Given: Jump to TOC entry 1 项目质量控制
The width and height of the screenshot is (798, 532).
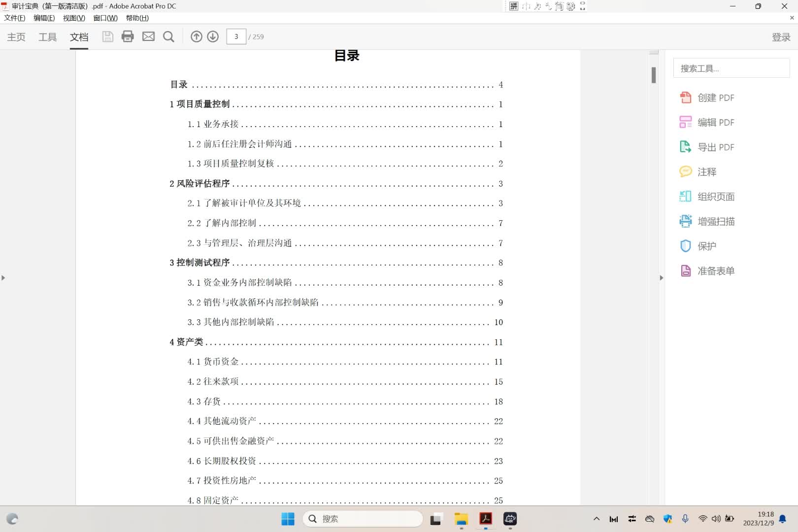Looking at the screenshot, I should pos(336,104).
